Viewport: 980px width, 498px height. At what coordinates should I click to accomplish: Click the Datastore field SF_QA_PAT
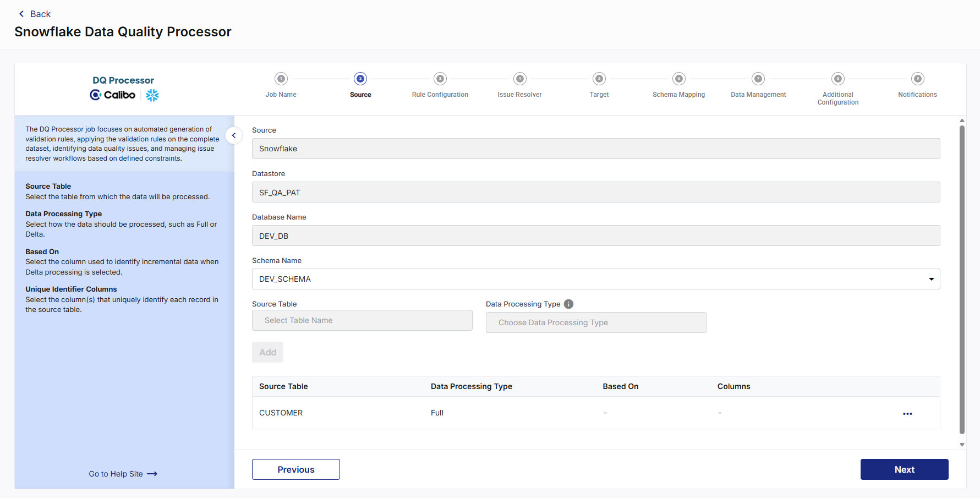[x=596, y=192]
